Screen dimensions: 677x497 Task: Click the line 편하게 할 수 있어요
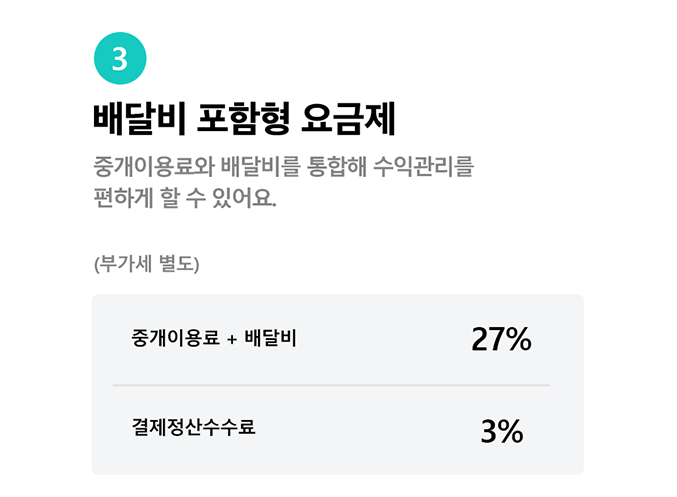tap(184, 199)
